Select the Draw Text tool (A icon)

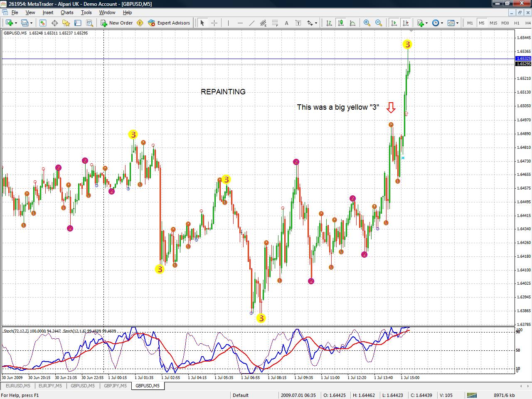pos(286,23)
